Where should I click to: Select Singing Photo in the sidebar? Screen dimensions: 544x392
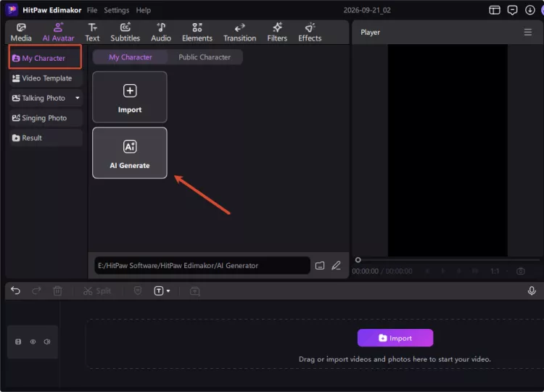point(46,118)
